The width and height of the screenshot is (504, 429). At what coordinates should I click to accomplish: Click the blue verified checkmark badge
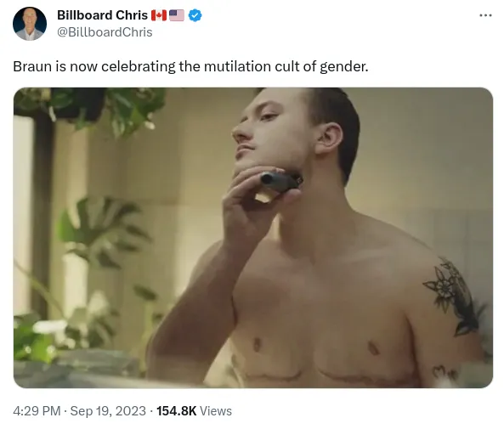pos(195,15)
